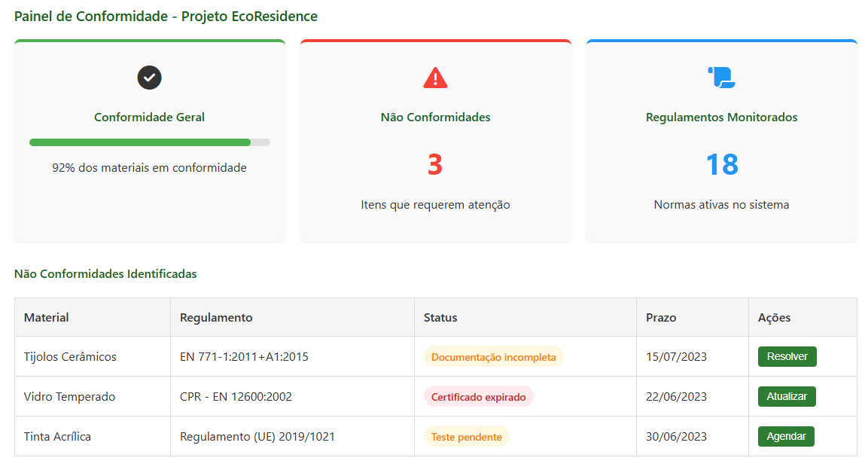
Task: Click the Teste pendente status badge
Action: pos(466,437)
